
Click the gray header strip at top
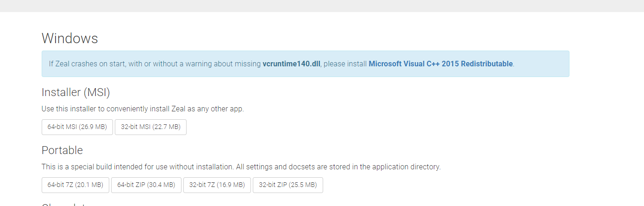pos(322,6)
